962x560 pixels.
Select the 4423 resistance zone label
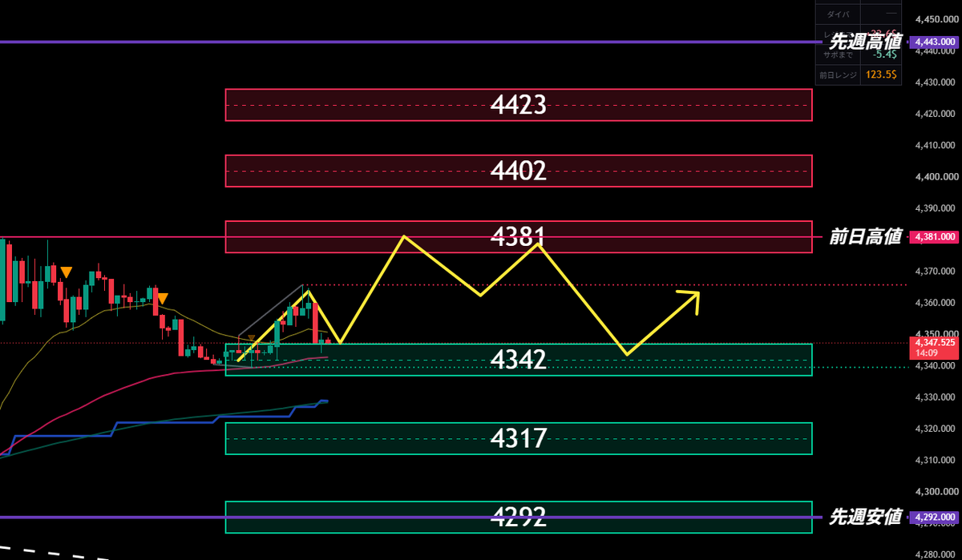click(x=519, y=104)
